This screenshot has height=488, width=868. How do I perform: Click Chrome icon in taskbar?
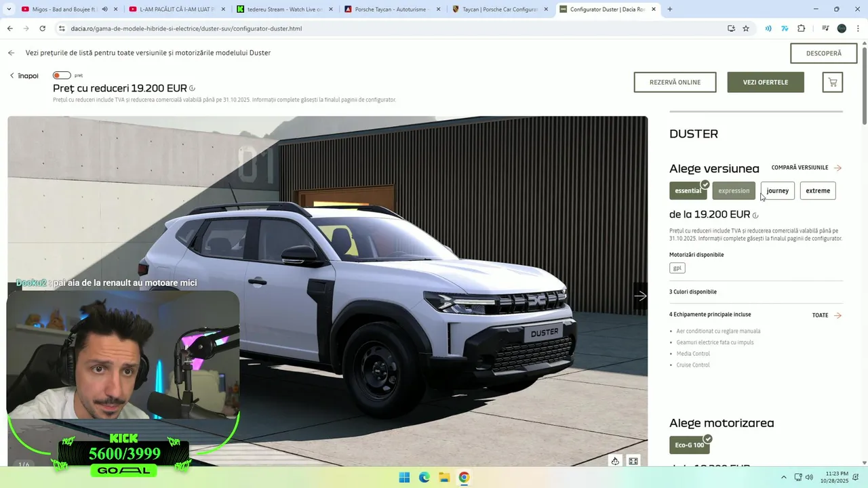click(x=464, y=477)
